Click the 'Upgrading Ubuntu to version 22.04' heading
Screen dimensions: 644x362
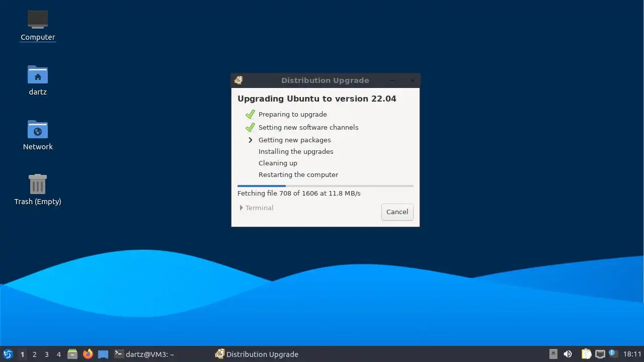(317, 99)
